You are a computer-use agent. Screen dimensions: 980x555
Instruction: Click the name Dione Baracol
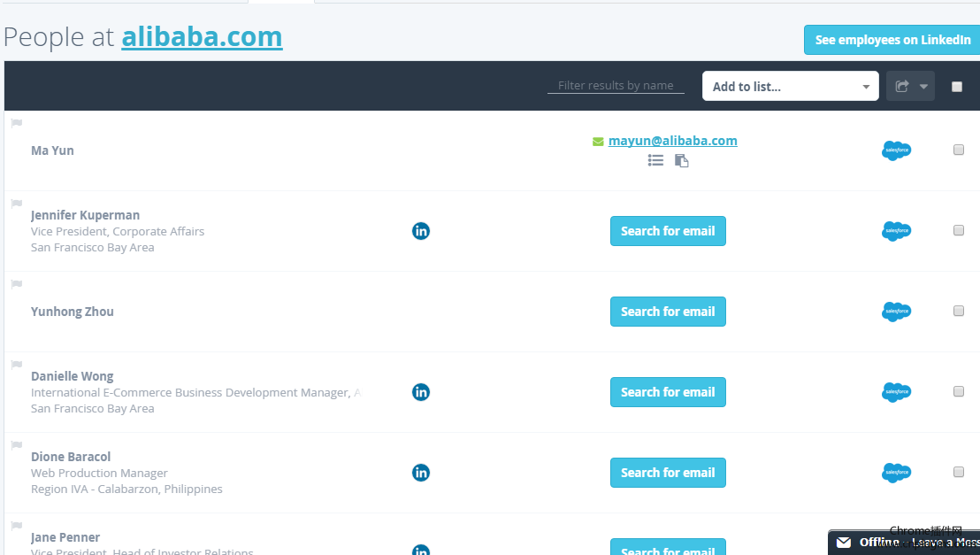[72, 457]
